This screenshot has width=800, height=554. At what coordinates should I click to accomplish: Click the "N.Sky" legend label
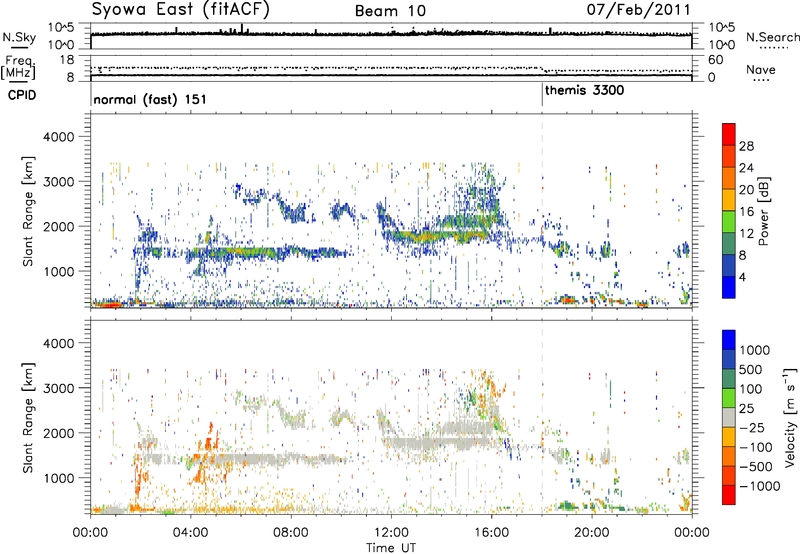pyautogui.click(x=19, y=37)
